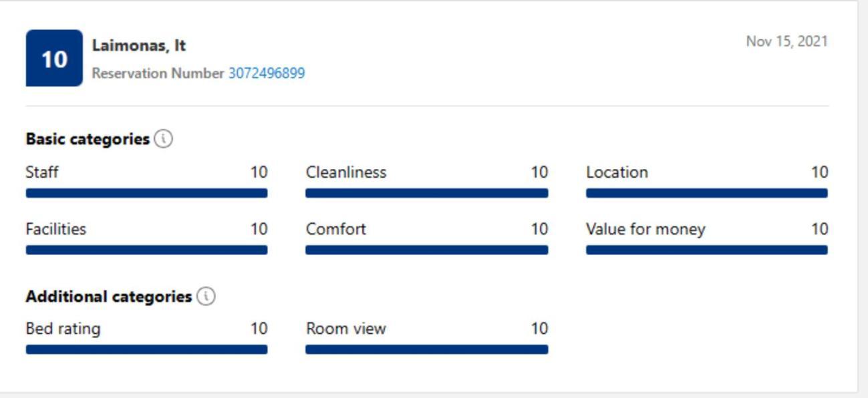868x398 pixels.
Task: Click the Staff rating bar
Action: [146, 193]
